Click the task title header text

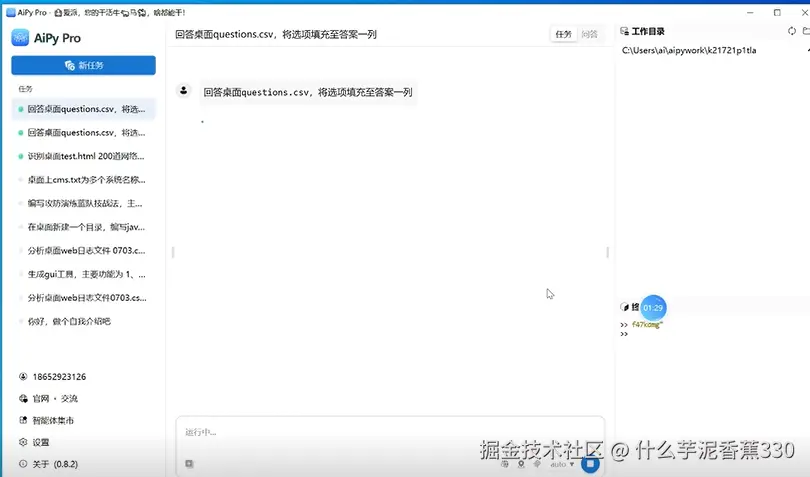pyautogui.click(x=276, y=35)
